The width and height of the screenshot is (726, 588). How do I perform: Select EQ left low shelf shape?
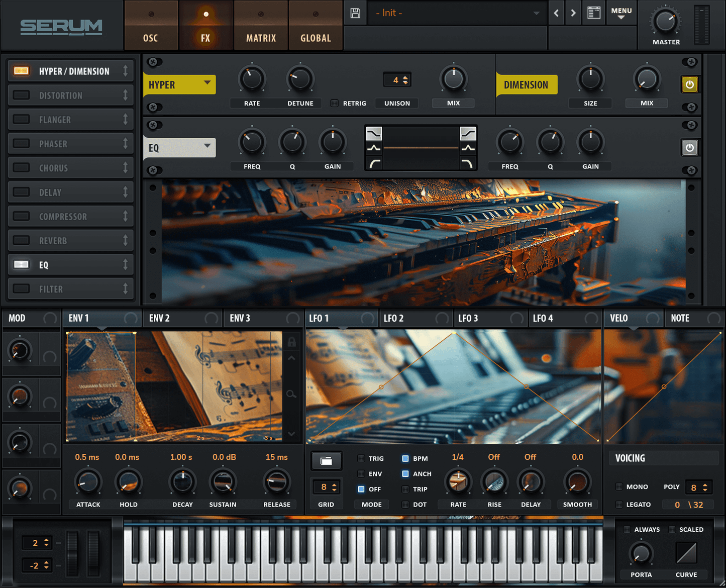(374, 133)
